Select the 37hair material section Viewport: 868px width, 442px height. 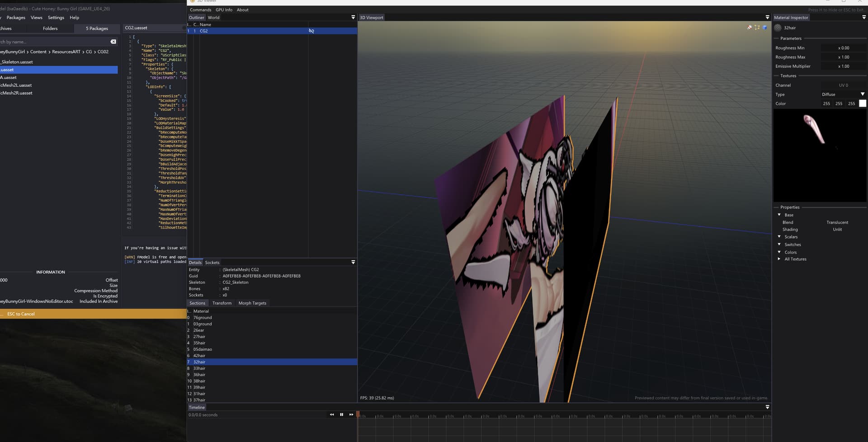(x=272, y=400)
